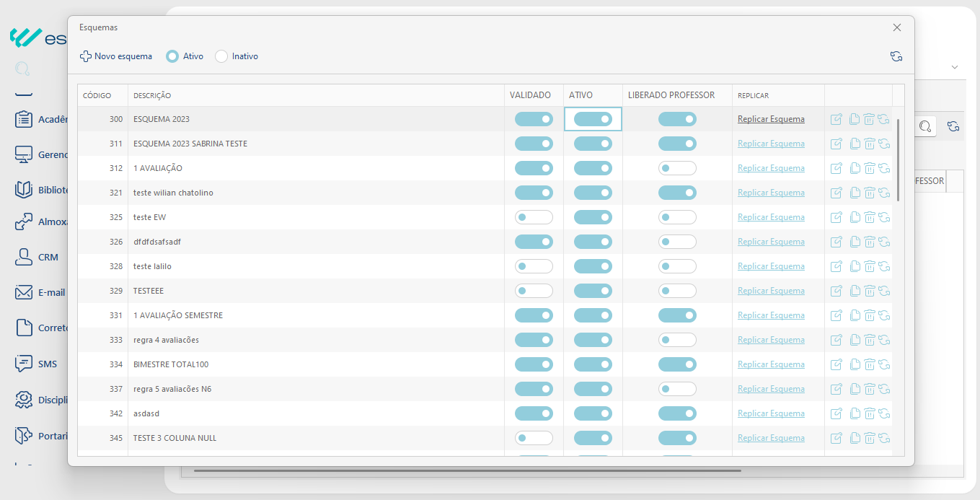Duplicate the 1 AVALIAÇÃO schema via copy icon
Screen dimensions: 980x500
pyautogui.click(x=854, y=168)
